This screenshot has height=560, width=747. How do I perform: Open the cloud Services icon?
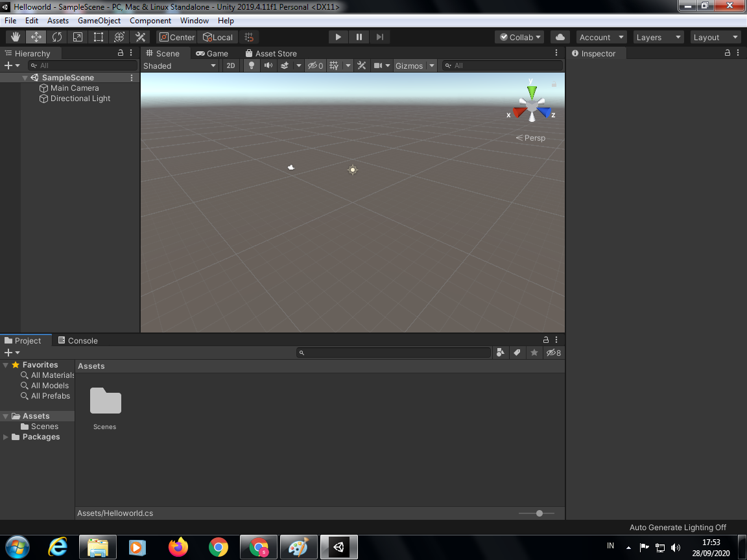click(560, 37)
